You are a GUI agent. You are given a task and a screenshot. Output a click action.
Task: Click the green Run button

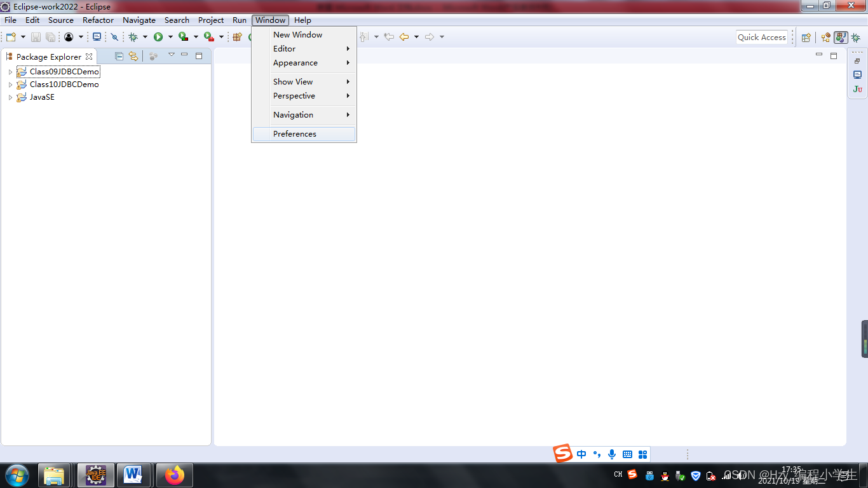[x=158, y=37]
